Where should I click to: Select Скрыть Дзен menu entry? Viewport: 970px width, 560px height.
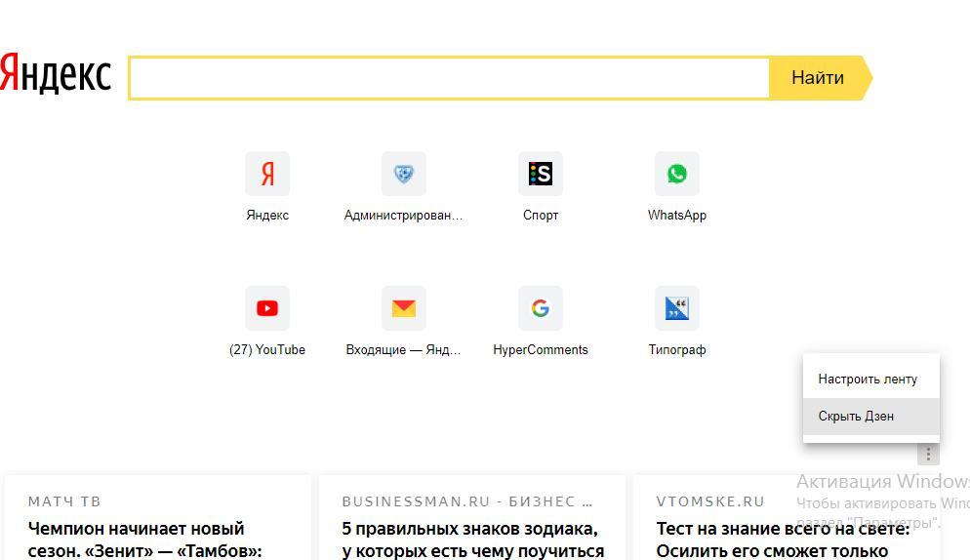[871, 416]
